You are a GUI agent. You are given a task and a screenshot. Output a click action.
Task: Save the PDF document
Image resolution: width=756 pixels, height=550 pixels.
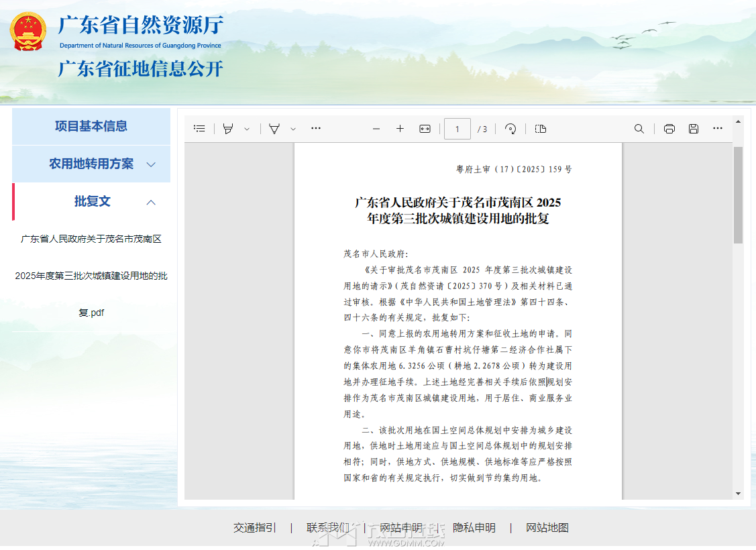(x=694, y=129)
